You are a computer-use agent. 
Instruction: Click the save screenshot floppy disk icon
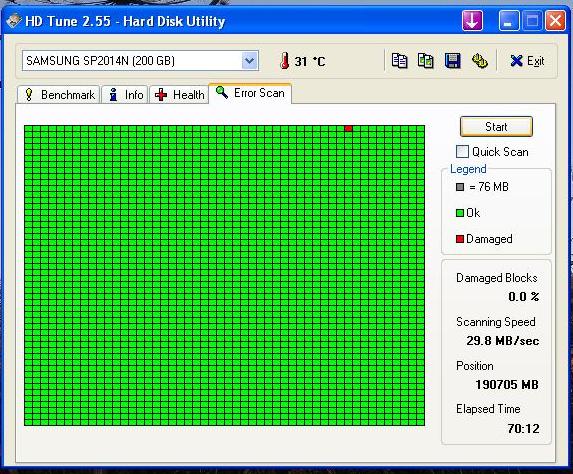coord(452,61)
